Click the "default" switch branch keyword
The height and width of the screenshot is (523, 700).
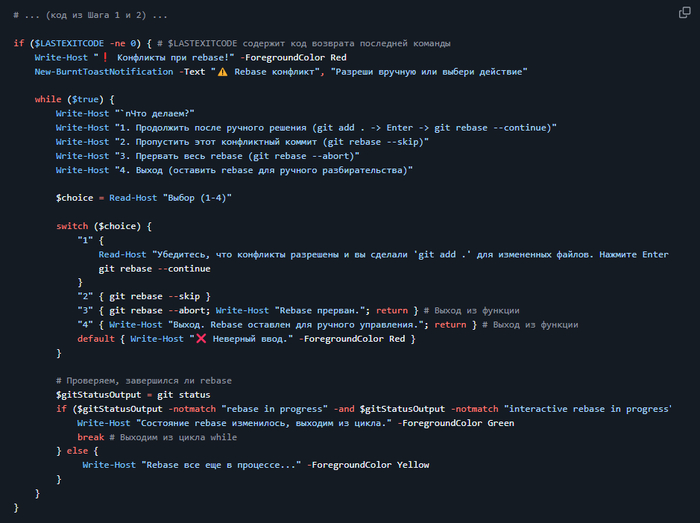click(96, 339)
